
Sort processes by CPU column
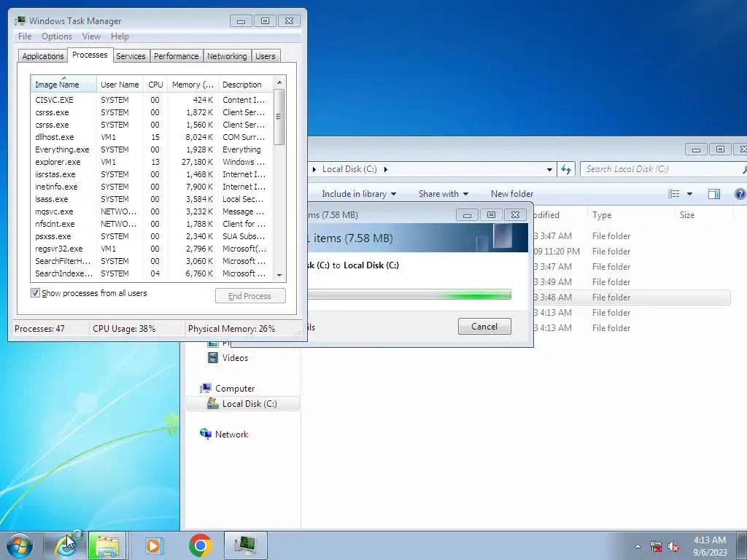point(155,85)
